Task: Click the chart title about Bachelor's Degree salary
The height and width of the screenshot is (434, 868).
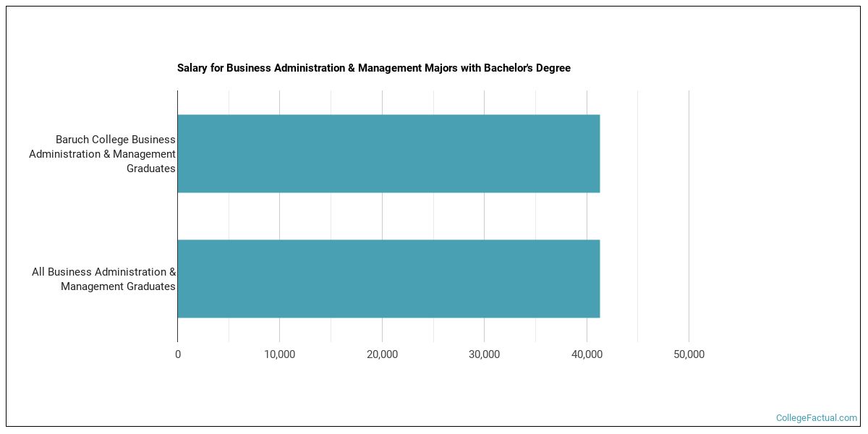Action: click(373, 68)
